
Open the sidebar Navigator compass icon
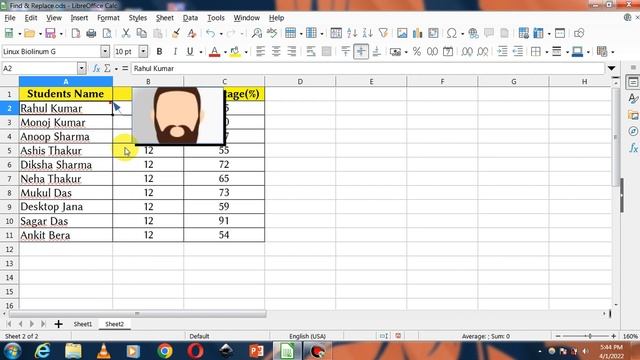point(633,131)
